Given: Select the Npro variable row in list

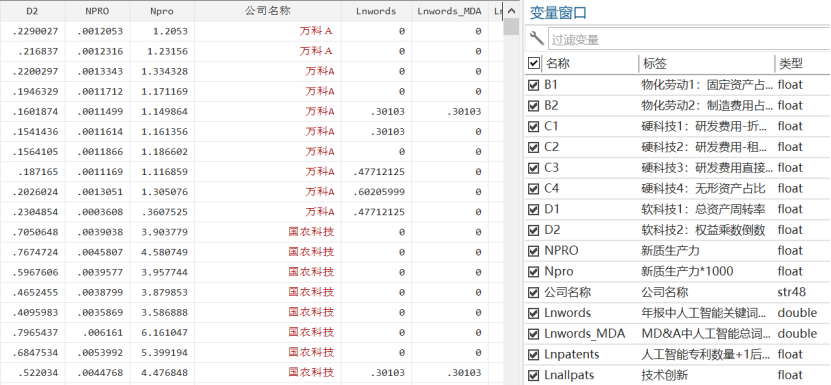Looking at the screenshot, I should (x=678, y=272).
